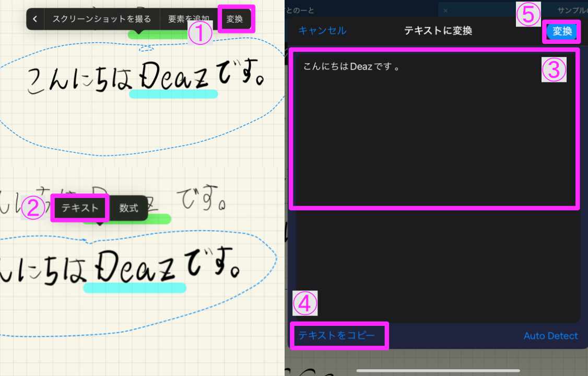Tap テキストをコピー to copy the text
588x376 pixels.
[339, 336]
